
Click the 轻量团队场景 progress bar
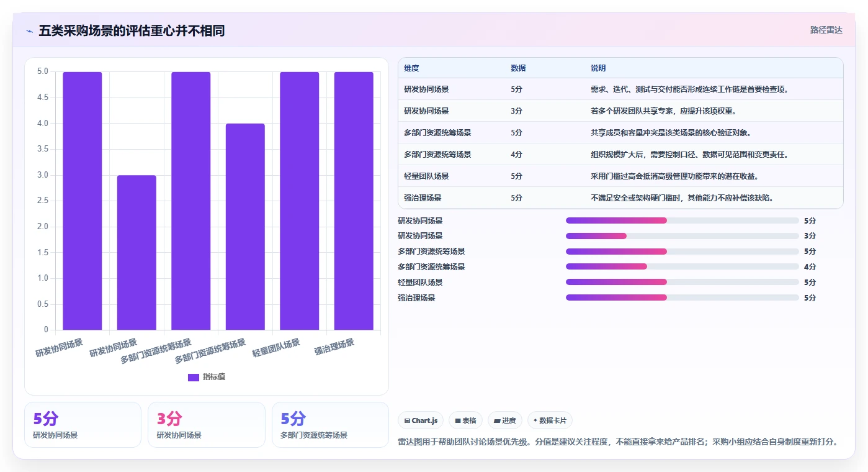tap(682, 282)
